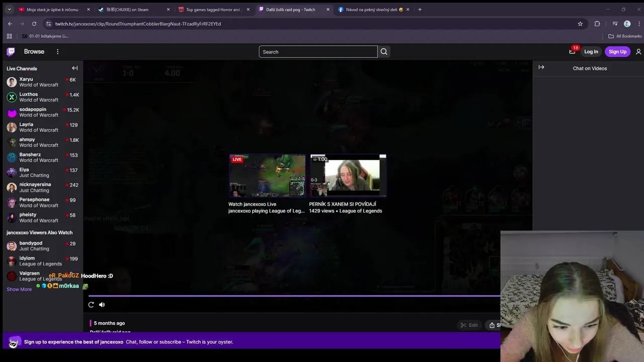Open PERNÍK S XANEM SI POVÍDAJÍ thumbnail
The height and width of the screenshot is (362, 644).
(348, 175)
